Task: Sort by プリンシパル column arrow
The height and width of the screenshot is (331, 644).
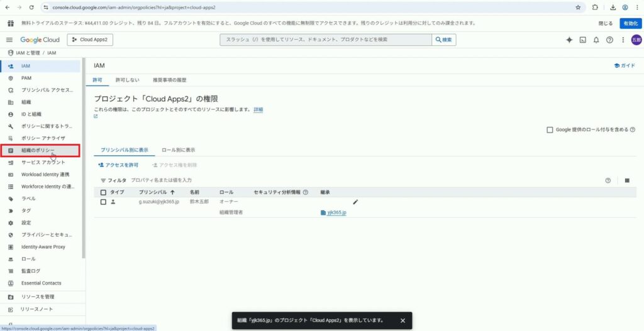Action: tap(173, 192)
